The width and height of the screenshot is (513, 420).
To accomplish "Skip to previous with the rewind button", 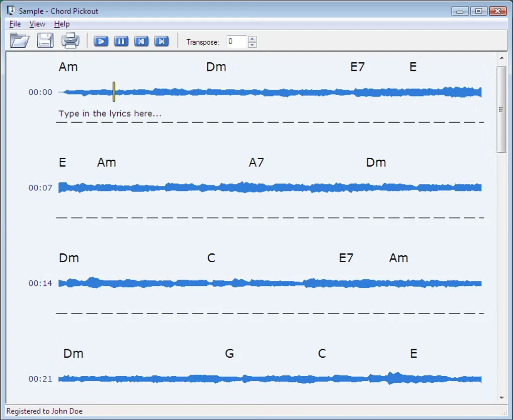I will pyautogui.click(x=141, y=41).
